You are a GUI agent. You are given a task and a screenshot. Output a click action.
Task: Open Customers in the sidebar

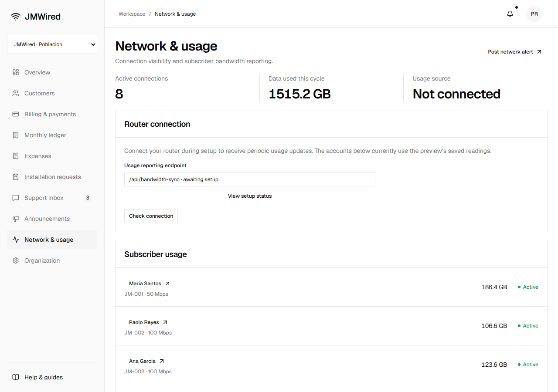(x=52, y=93)
